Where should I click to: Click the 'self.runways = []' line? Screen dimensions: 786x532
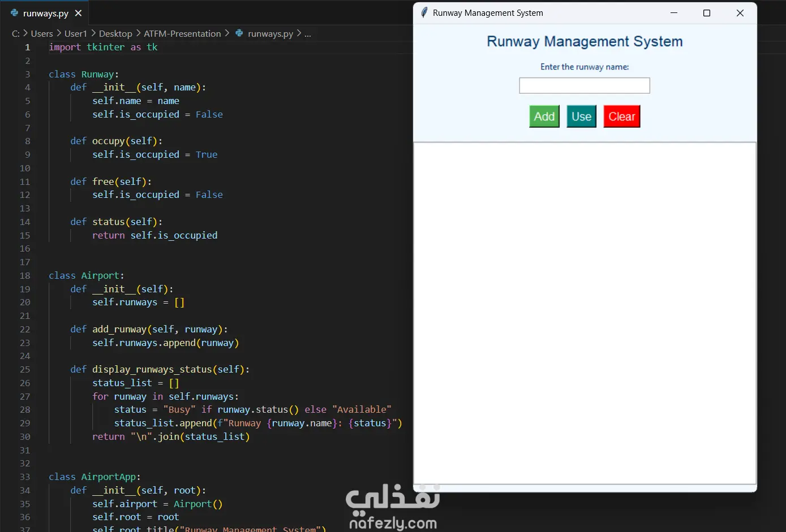[139, 302]
